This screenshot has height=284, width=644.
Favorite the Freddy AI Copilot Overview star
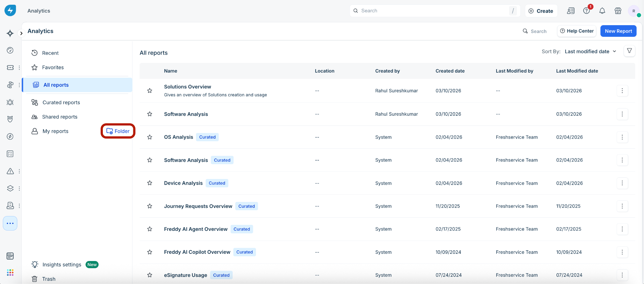pyautogui.click(x=150, y=252)
